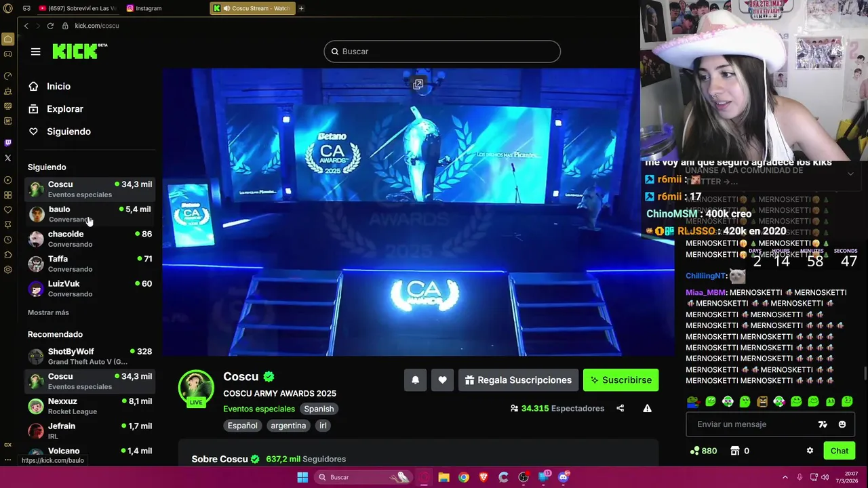
Task: Send message with green Chat button
Action: (840, 451)
